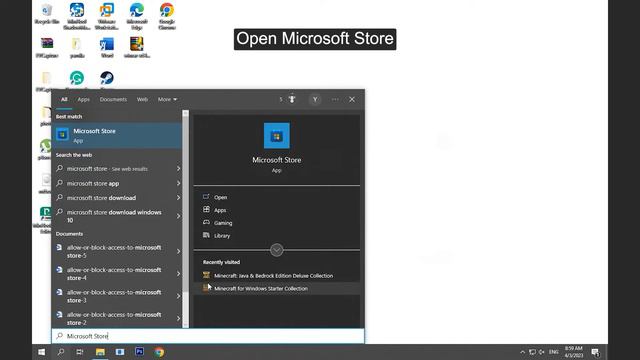
Task: Expand the 'microsoft store app' suggestion arrow
Action: click(178, 183)
